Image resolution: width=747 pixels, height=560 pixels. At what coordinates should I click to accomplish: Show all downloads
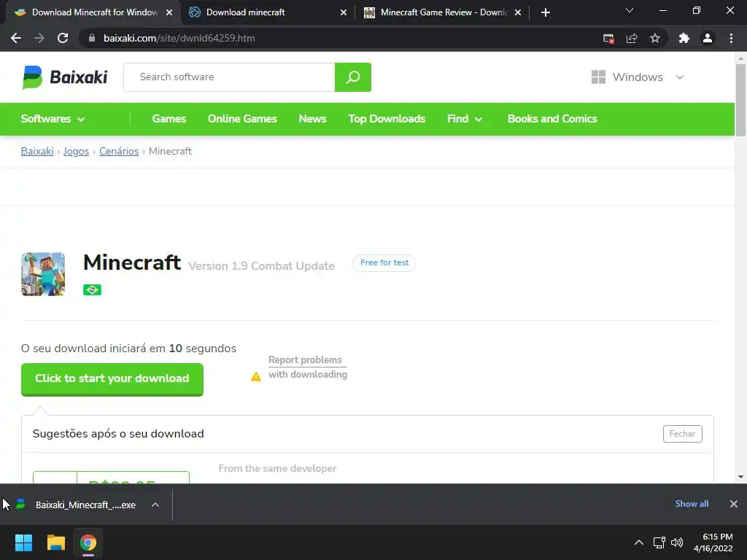pyautogui.click(x=692, y=504)
